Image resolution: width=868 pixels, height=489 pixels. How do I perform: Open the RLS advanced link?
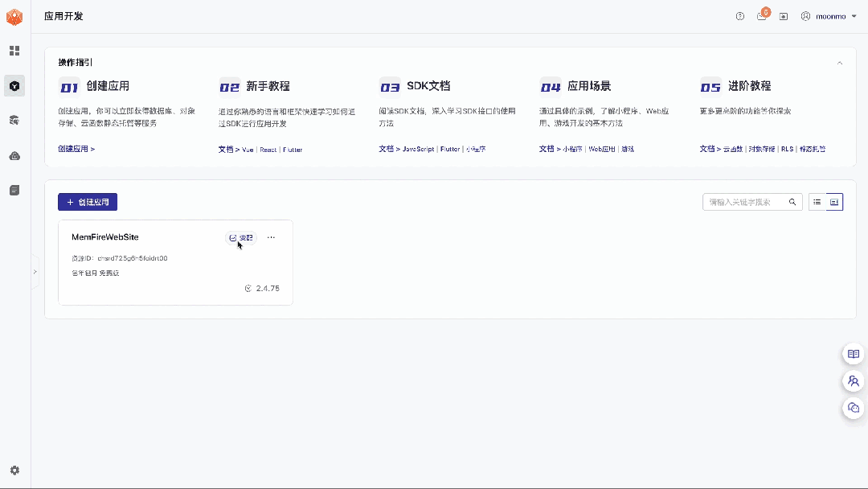pyautogui.click(x=787, y=149)
